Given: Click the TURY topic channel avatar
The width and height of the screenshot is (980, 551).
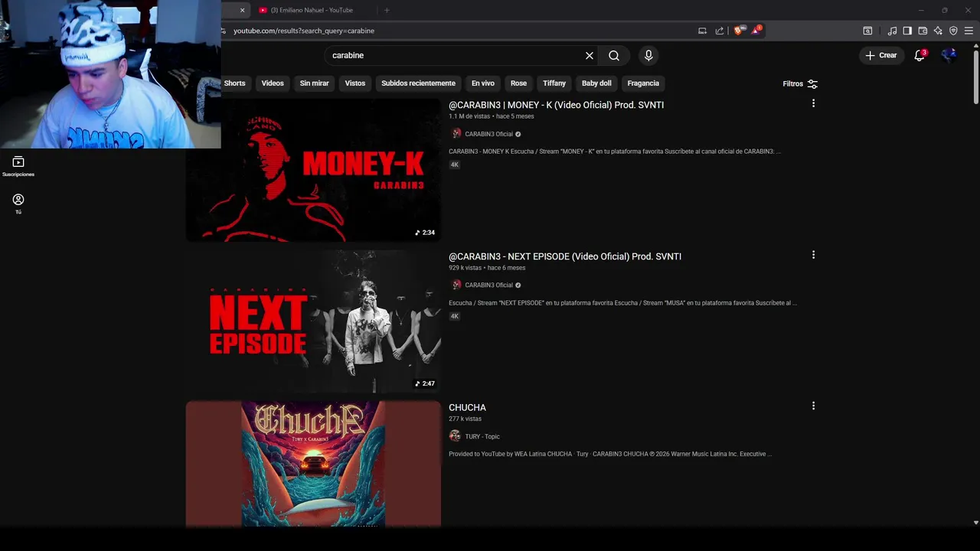Looking at the screenshot, I should [455, 436].
